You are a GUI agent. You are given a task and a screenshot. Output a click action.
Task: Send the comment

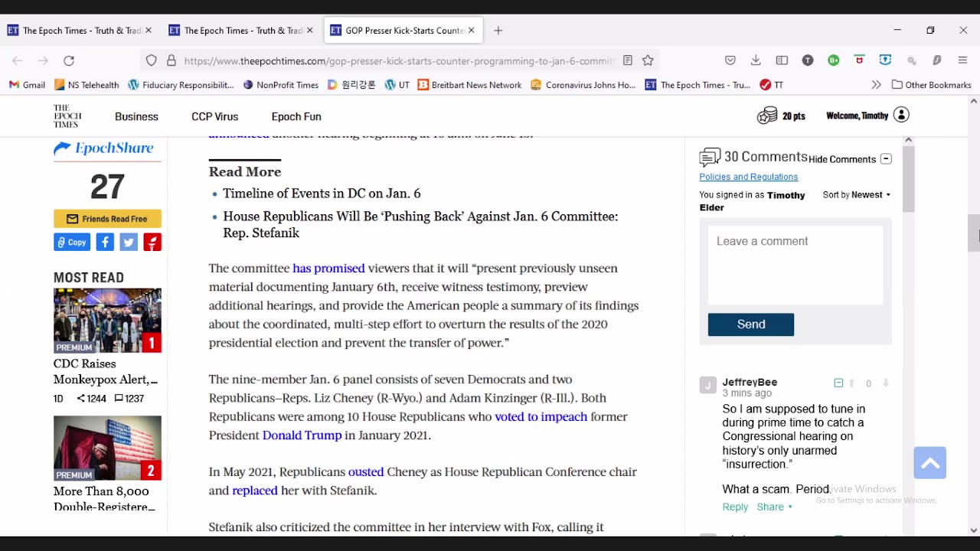(x=751, y=324)
